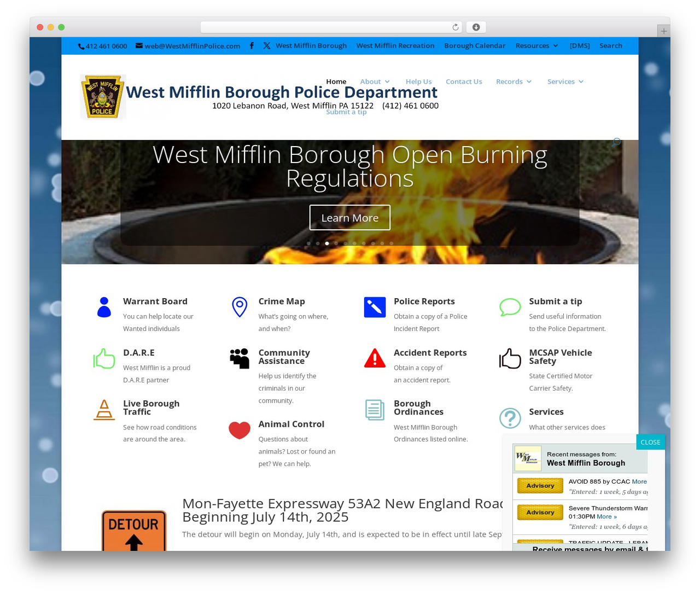Image resolution: width=700 pixels, height=593 pixels.
Task: Open the Submit a tip navigation menu item
Action: tap(346, 112)
